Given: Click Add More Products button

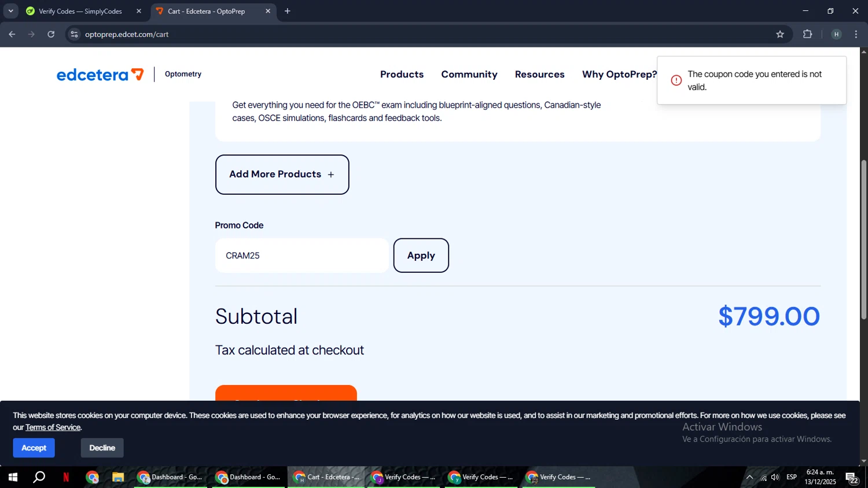Looking at the screenshot, I should pyautogui.click(x=282, y=175).
